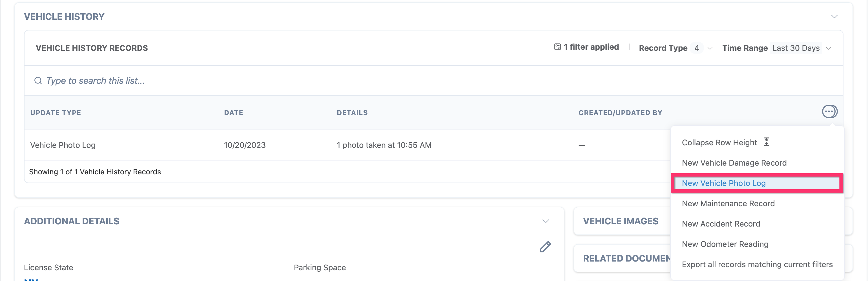Viewport: 868px width, 281px height.
Task: Collapse the Additional Details section chevron
Action: [x=546, y=221]
